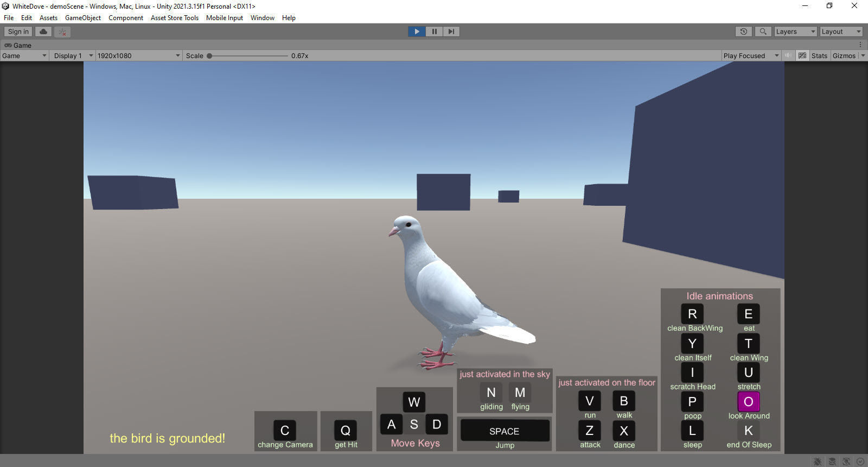Viewport: 868px width, 467px height.
Task: Click the Q get Hit key
Action: (346, 431)
